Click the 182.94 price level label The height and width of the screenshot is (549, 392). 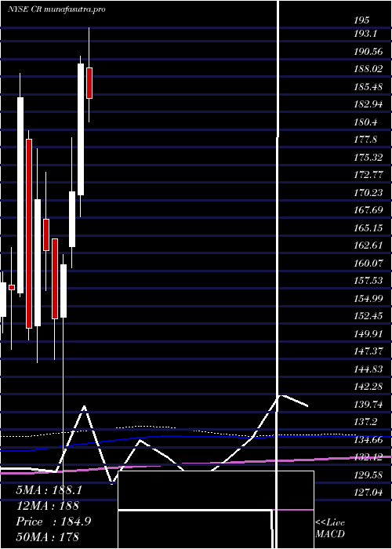click(368, 104)
